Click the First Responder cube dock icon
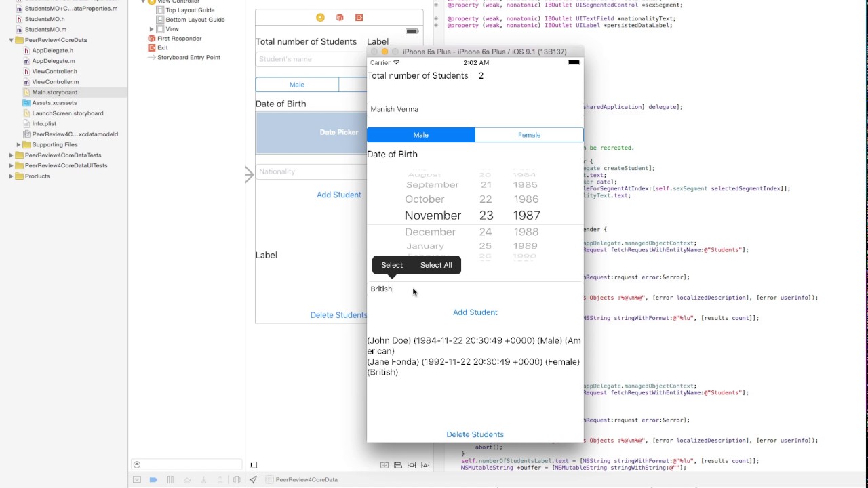 340,18
